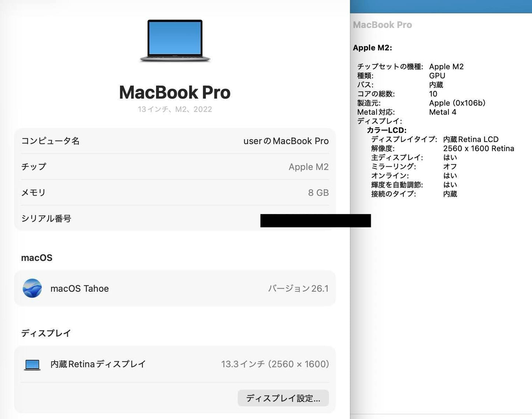Click the MacBook Pro title text
This screenshot has width=532, height=419.
tap(174, 92)
